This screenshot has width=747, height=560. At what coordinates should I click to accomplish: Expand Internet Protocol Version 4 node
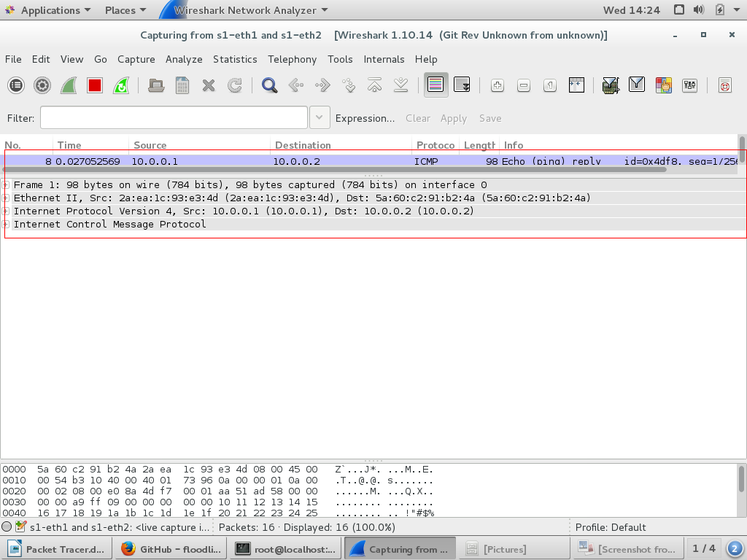[x=6, y=211]
